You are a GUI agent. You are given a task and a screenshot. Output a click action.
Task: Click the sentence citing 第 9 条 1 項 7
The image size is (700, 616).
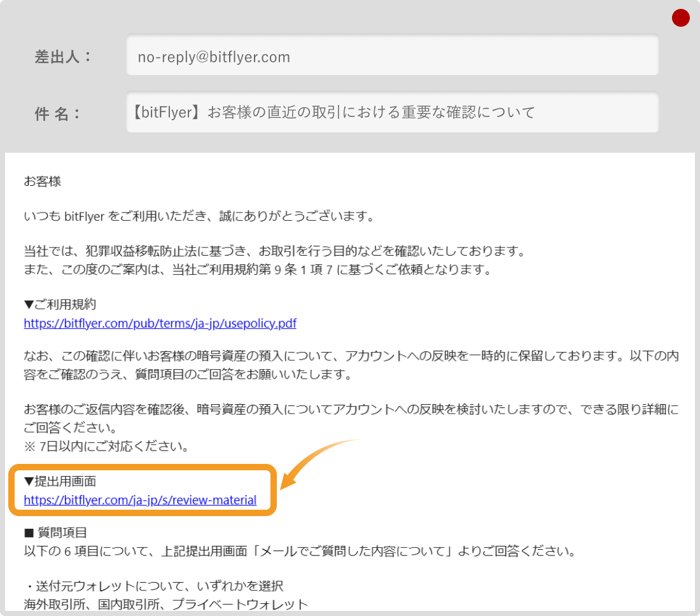[257, 270]
